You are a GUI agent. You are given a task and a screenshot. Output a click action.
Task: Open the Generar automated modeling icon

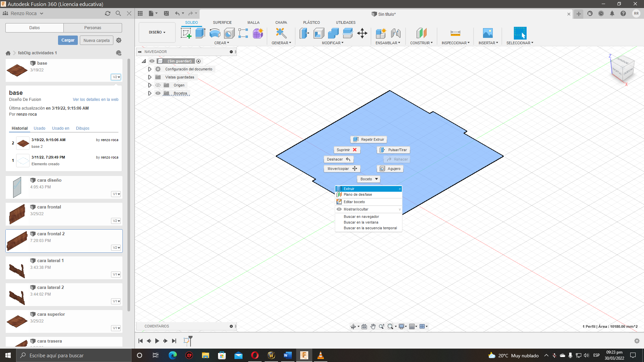click(x=281, y=33)
